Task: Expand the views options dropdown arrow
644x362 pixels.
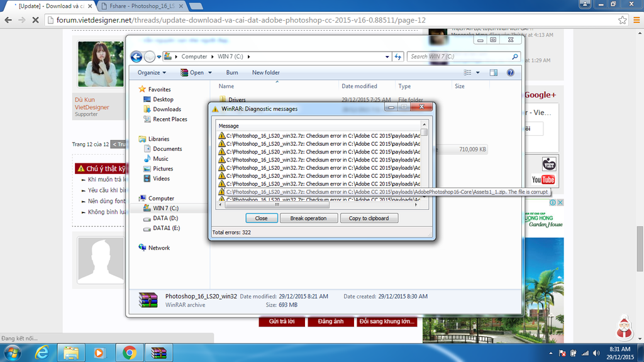Action: tap(478, 73)
